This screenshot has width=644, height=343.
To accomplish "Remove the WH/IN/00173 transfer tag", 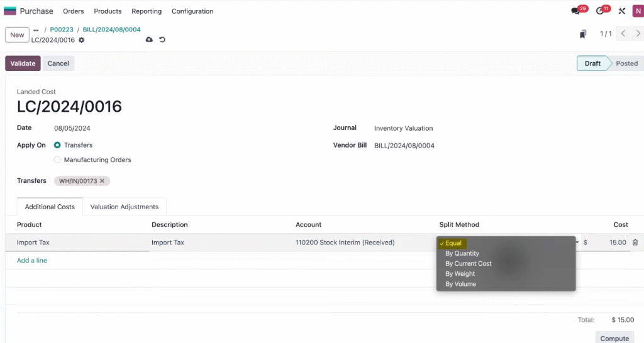I will pos(103,181).
